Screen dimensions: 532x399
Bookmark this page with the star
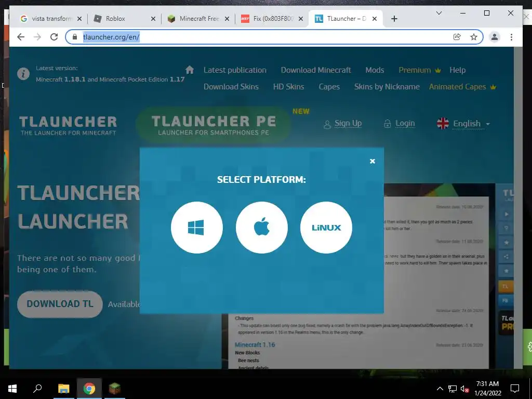click(x=474, y=37)
